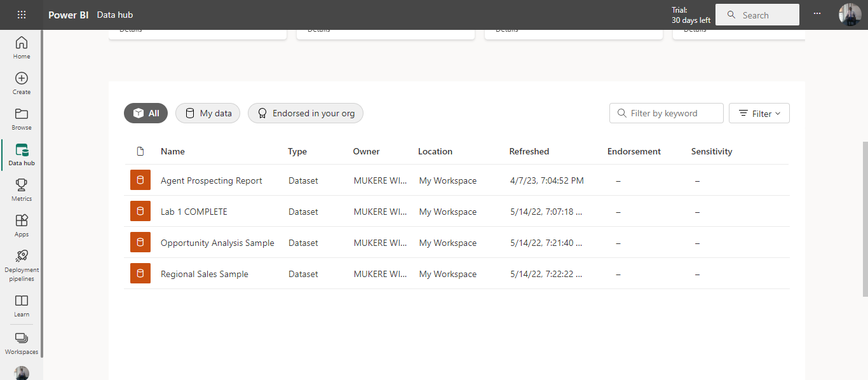The width and height of the screenshot is (868, 380).
Task: Click owner cell in Regional Sales Sample row
Action: click(x=381, y=274)
